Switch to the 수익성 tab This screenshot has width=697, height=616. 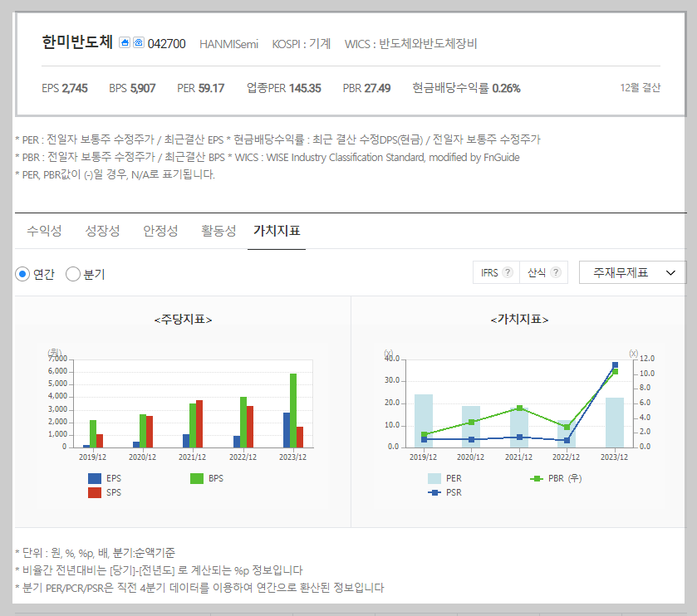click(x=45, y=232)
